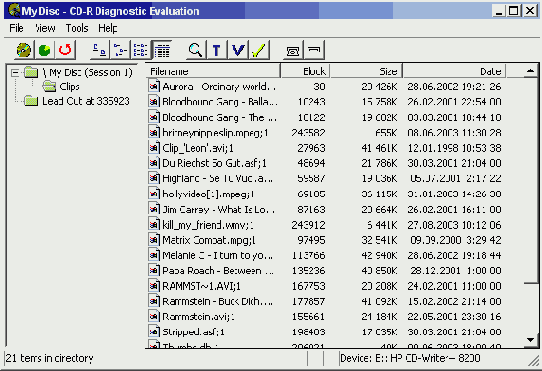Viewport: 542px width, 371px height.
Task: Click block value 27963
Action: click(311, 148)
